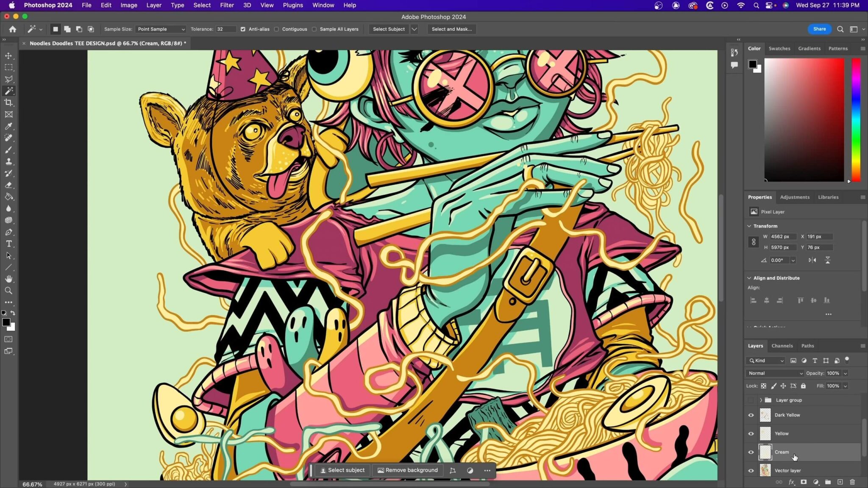This screenshot has height=488, width=868.
Task: Open the Sample Size dropdown
Action: click(x=161, y=29)
